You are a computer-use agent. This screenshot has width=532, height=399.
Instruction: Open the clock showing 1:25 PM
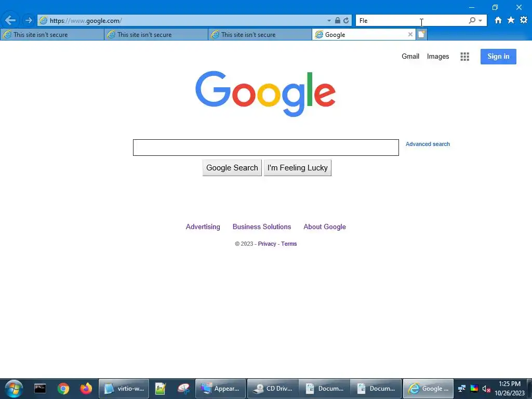click(509, 389)
